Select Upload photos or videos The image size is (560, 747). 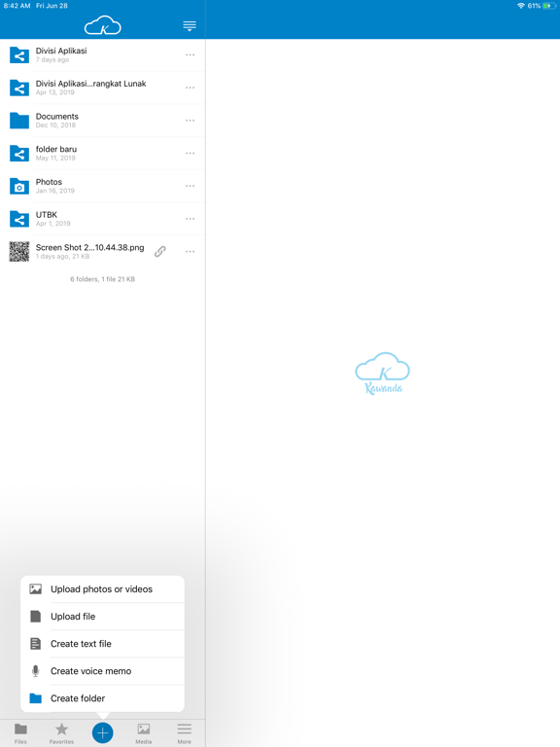tap(102, 589)
